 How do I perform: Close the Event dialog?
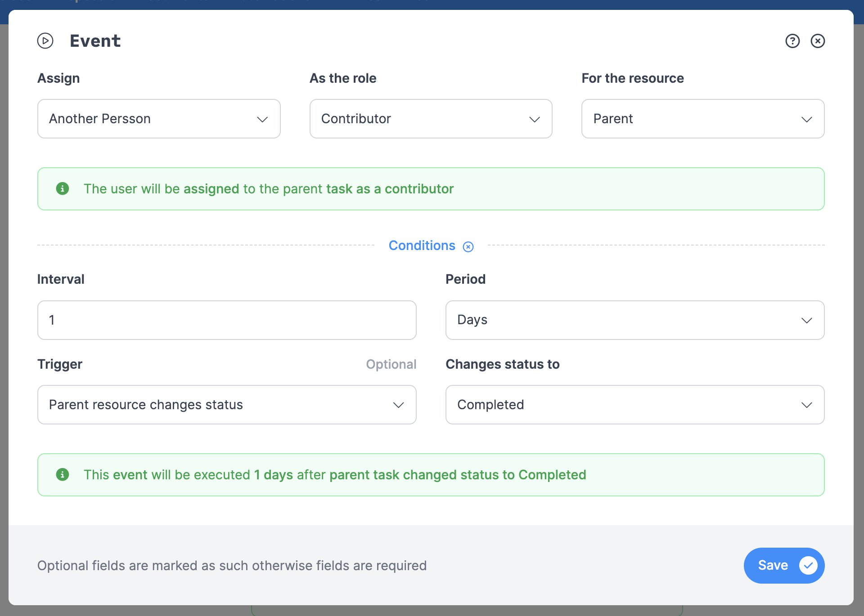(x=818, y=41)
